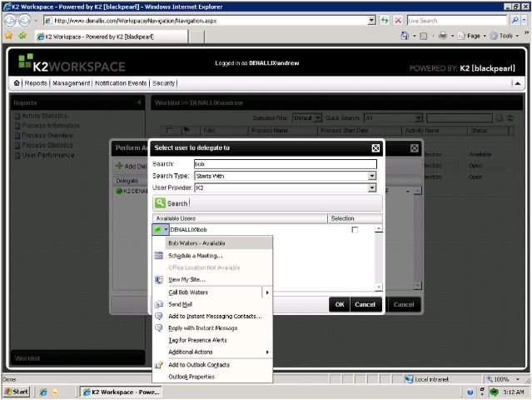Select Bob Waters - Available entry
This screenshot has width=532, height=400.
coord(219,243)
